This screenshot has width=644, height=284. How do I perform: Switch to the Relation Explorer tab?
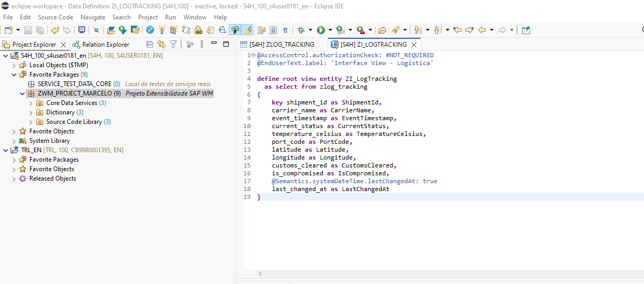101,45
